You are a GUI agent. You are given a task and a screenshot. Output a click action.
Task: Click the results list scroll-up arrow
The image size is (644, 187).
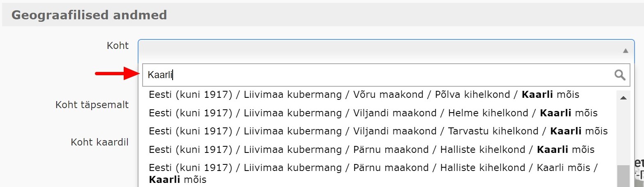[x=623, y=98]
